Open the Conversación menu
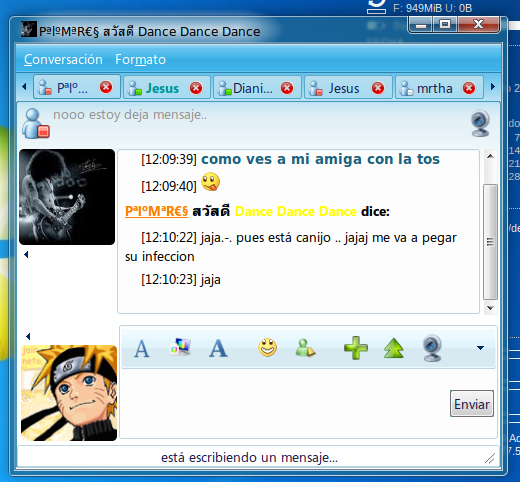 coord(63,59)
